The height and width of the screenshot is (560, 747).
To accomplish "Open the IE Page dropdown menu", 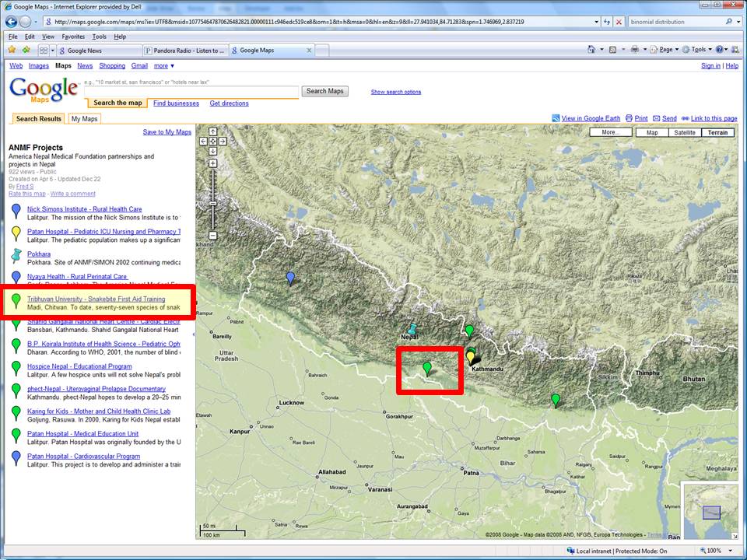I will point(665,50).
